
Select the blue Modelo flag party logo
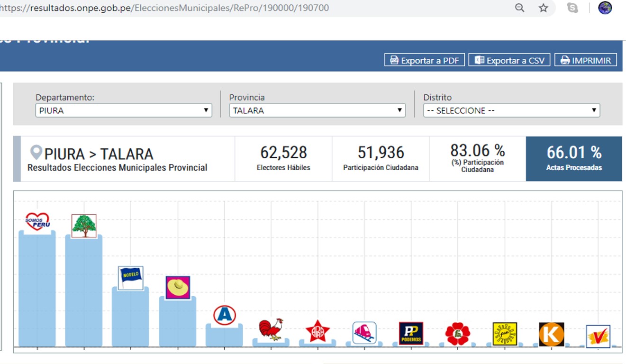click(130, 278)
